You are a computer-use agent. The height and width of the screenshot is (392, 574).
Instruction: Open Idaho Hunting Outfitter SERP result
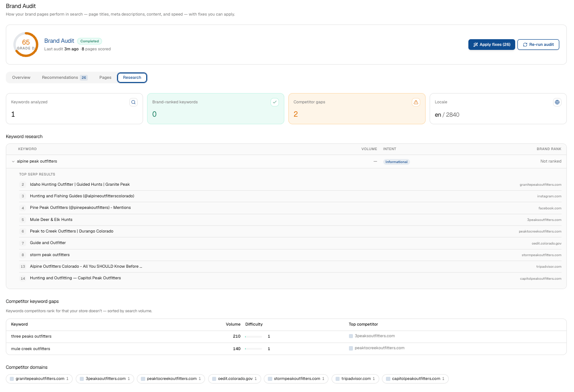click(80, 184)
